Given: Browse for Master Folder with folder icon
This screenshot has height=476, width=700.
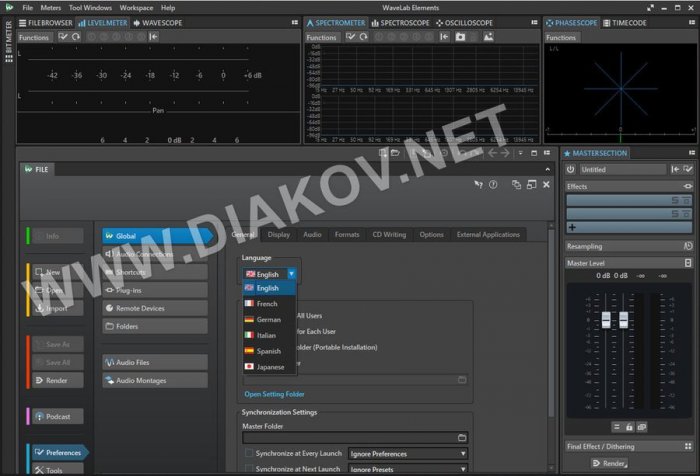Looking at the screenshot, I should pos(462,438).
